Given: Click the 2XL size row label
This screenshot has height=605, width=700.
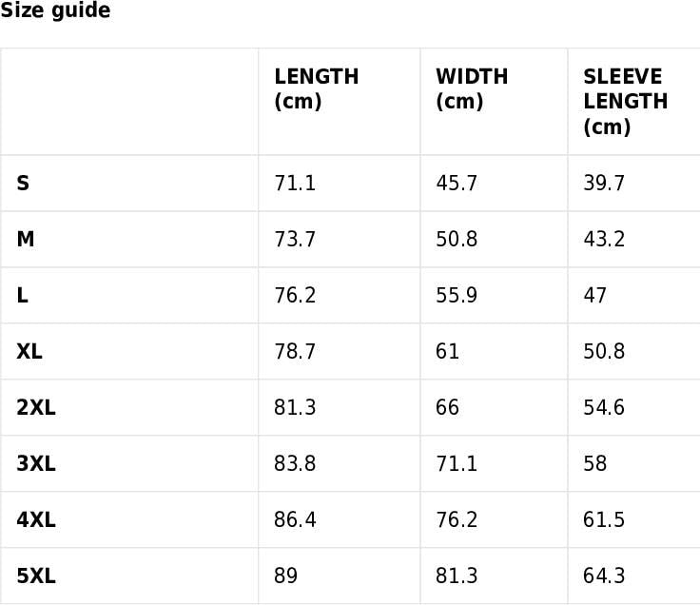Looking at the screenshot, I should point(36,407).
